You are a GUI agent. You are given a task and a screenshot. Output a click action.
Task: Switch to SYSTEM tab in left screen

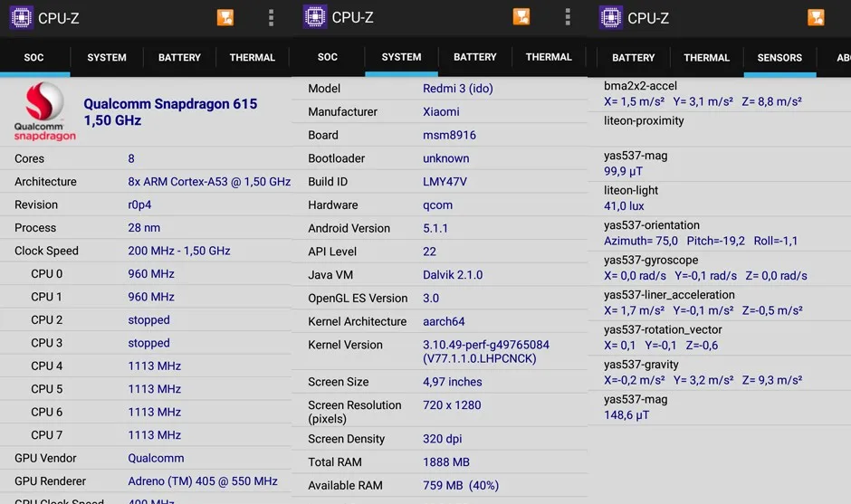pos(107,58)
